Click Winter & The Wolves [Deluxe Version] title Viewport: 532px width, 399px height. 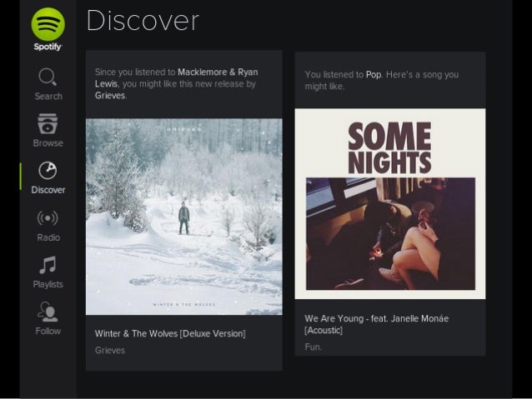(170, 333)
